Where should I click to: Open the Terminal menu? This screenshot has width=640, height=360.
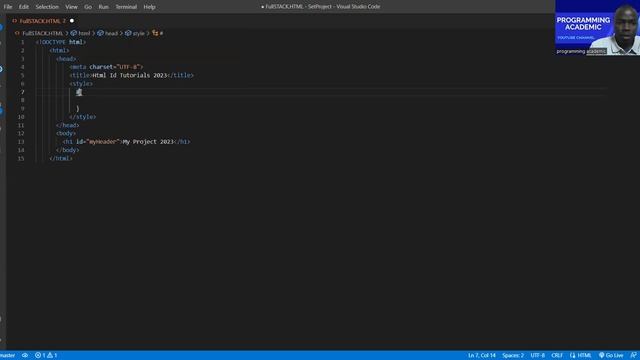pyautogui.click(x=126, y=7)
